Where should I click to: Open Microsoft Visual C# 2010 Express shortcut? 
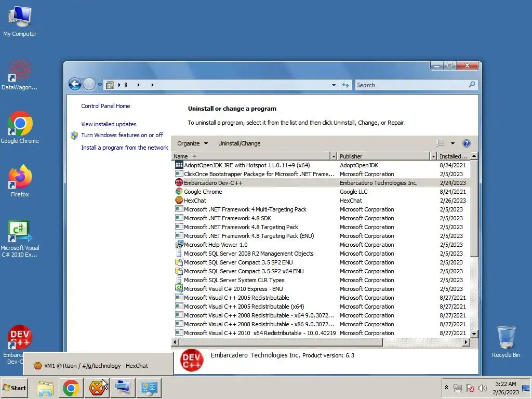20,239
